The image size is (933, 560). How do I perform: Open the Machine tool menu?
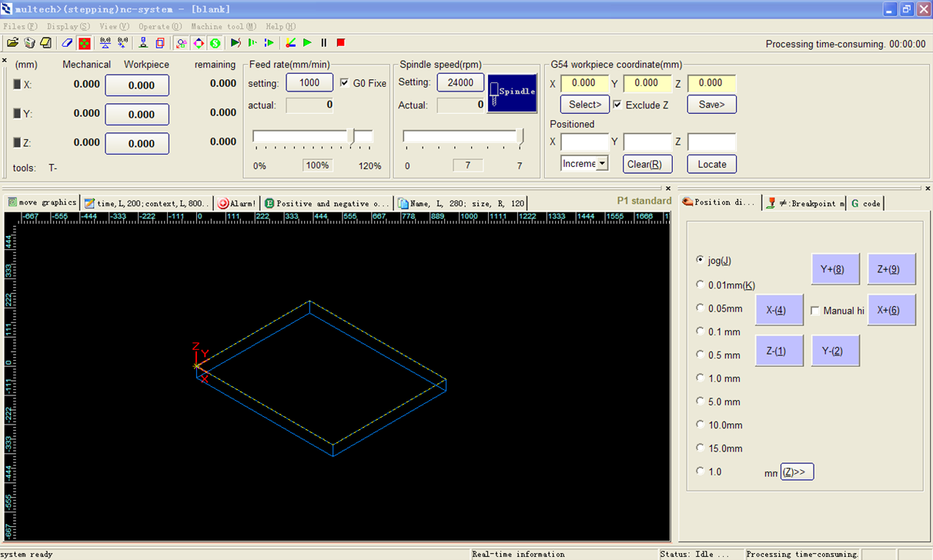(223, 26)
